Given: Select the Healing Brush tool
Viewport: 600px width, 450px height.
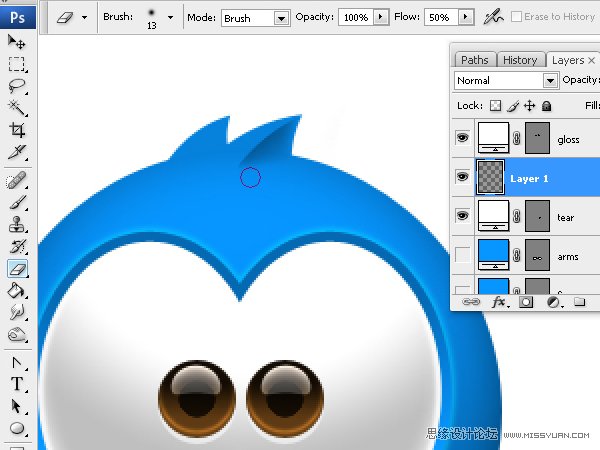Looking at the screenshot, I should coord(16,181).
